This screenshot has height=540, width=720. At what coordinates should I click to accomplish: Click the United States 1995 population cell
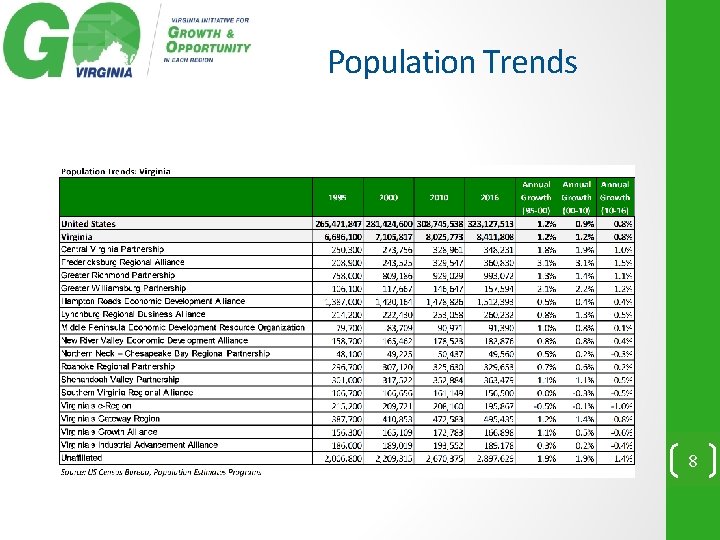pos(338,224)
